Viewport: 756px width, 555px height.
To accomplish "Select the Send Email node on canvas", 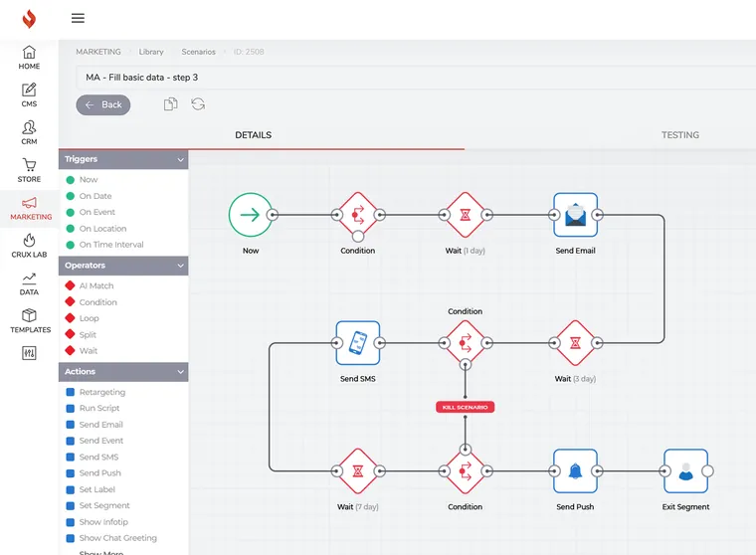I will click(576, 215).
